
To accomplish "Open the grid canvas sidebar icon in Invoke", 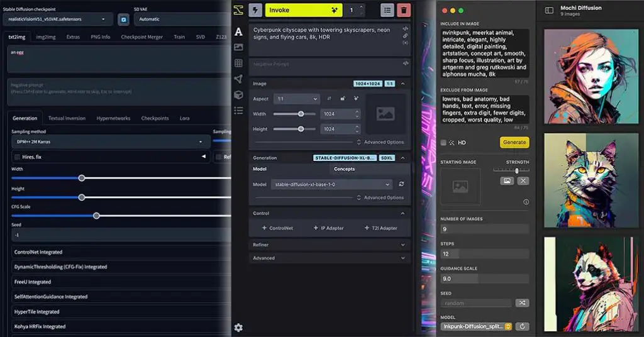I will [238, 64].
